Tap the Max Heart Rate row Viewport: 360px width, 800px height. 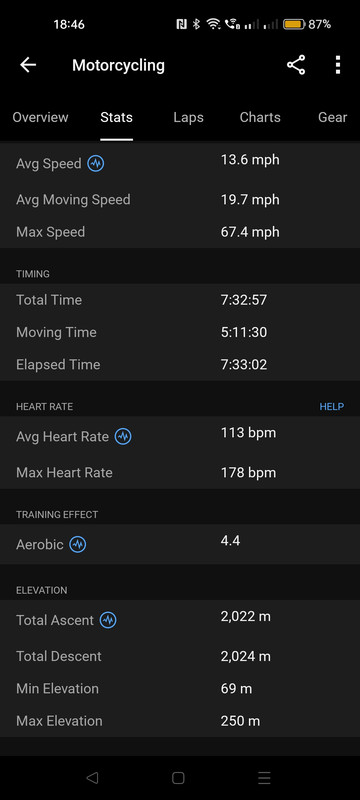point(180,472)
